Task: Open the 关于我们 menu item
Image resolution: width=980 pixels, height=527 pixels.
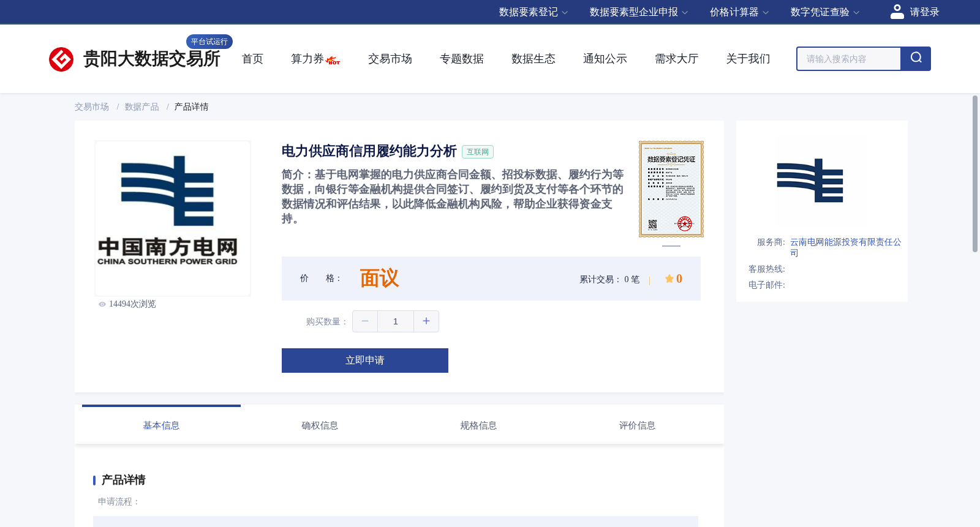Action: [748, 59]
